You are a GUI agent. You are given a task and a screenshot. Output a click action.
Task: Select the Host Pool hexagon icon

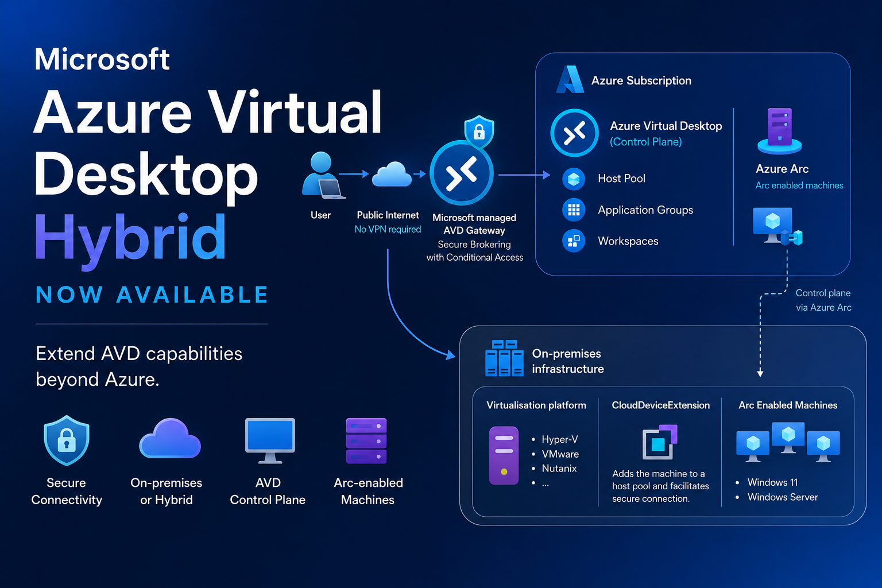(573, 179)
